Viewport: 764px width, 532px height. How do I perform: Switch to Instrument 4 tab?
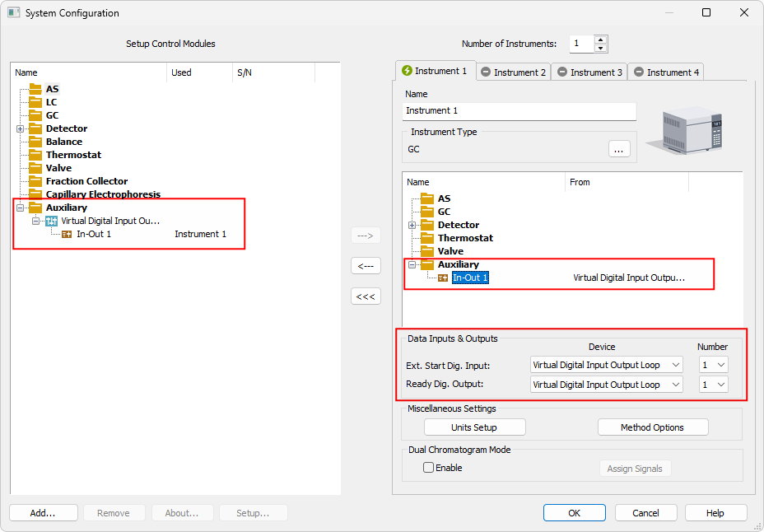(666, 72)
